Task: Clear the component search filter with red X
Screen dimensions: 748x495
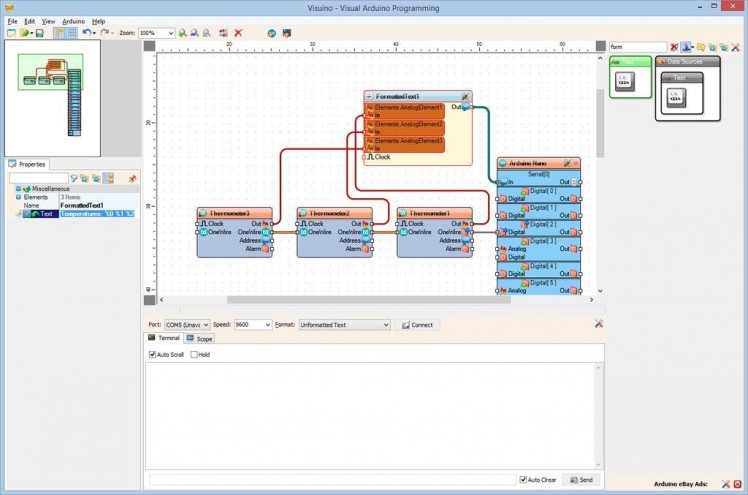Action: pyautogui.click(x=674, y=47)
